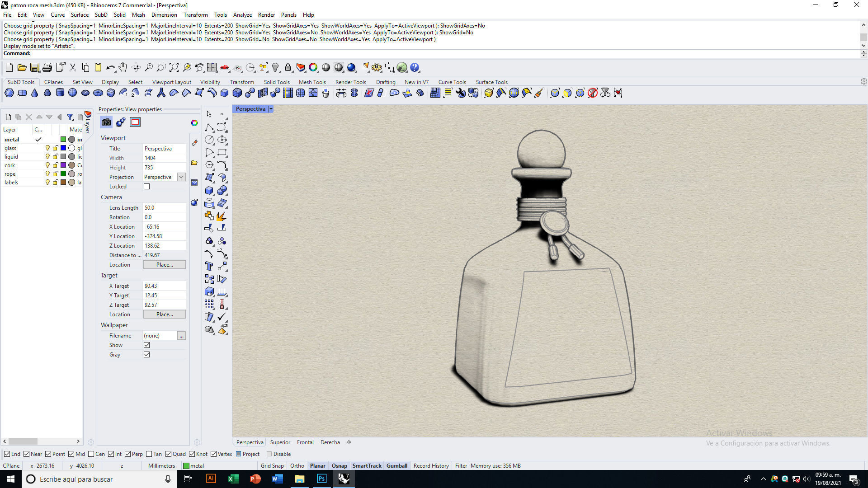868x488 pixels.
Task: Open Options with the gear icon
Action: point(377,68)
